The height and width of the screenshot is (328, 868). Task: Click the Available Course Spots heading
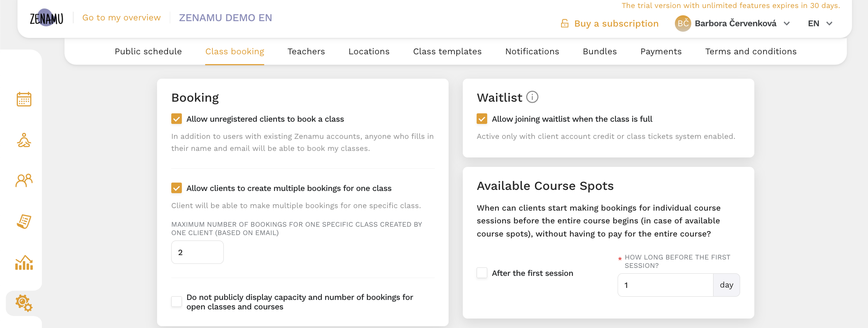tap(545, 186)
